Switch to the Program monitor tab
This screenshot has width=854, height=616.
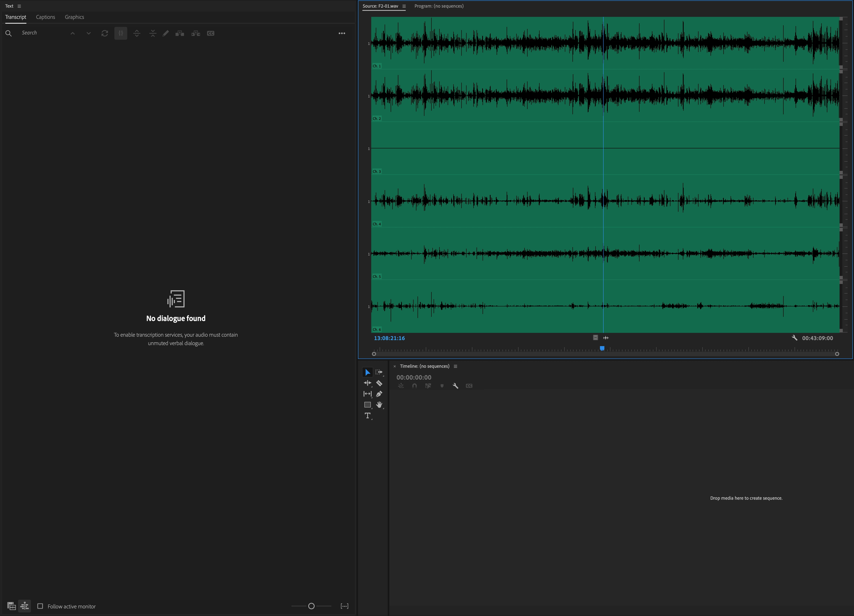pos(439,6)
